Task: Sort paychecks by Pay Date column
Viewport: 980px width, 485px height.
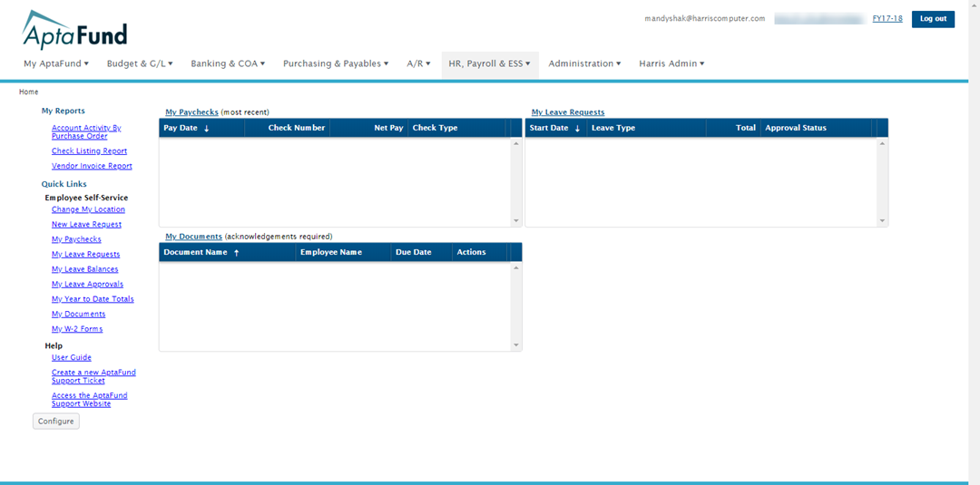Action: tap(201, 128)
